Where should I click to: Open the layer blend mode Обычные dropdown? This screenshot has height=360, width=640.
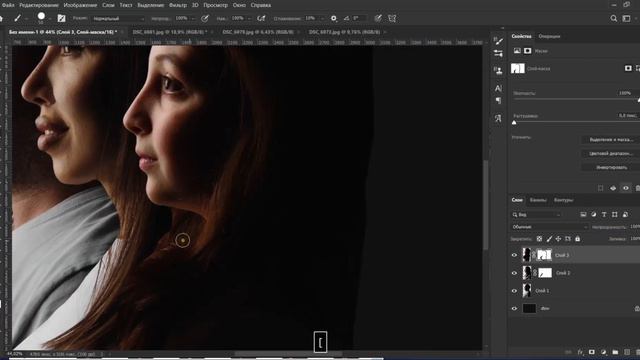[549, 227]
